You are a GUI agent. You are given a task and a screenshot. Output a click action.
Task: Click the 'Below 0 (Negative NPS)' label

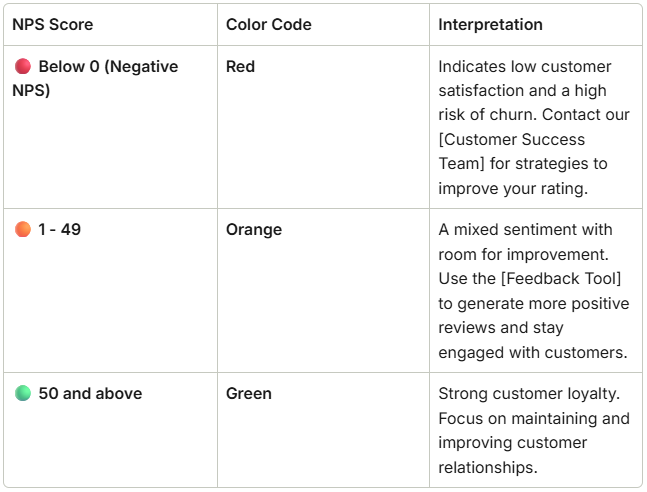tap(108, 67)
